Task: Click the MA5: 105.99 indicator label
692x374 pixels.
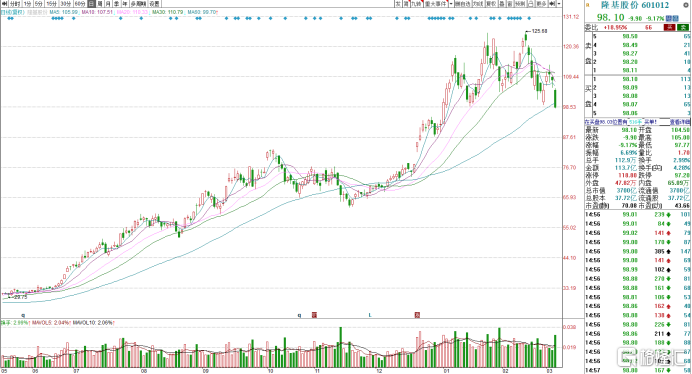Action: coord(64,12)
